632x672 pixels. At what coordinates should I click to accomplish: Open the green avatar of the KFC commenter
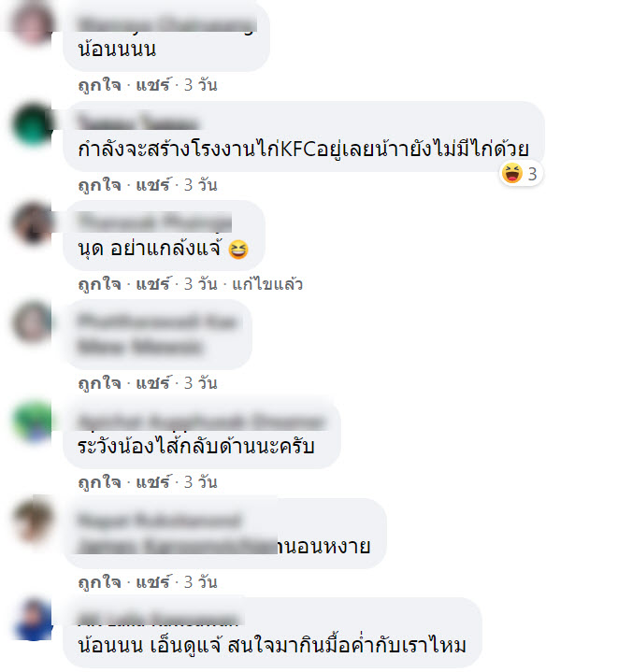(33, 124)
